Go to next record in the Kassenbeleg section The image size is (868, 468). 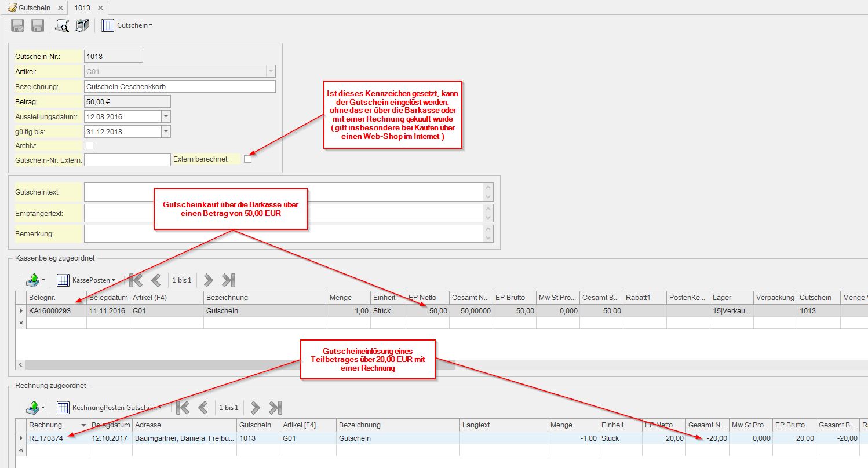(209, 280)
